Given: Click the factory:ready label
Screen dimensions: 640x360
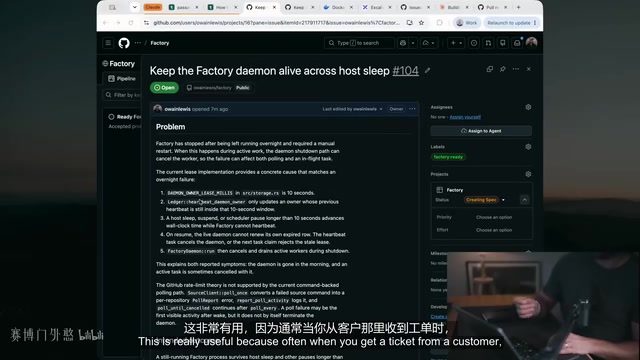Looking at the screenshot, I should click(x=448, y=157).
